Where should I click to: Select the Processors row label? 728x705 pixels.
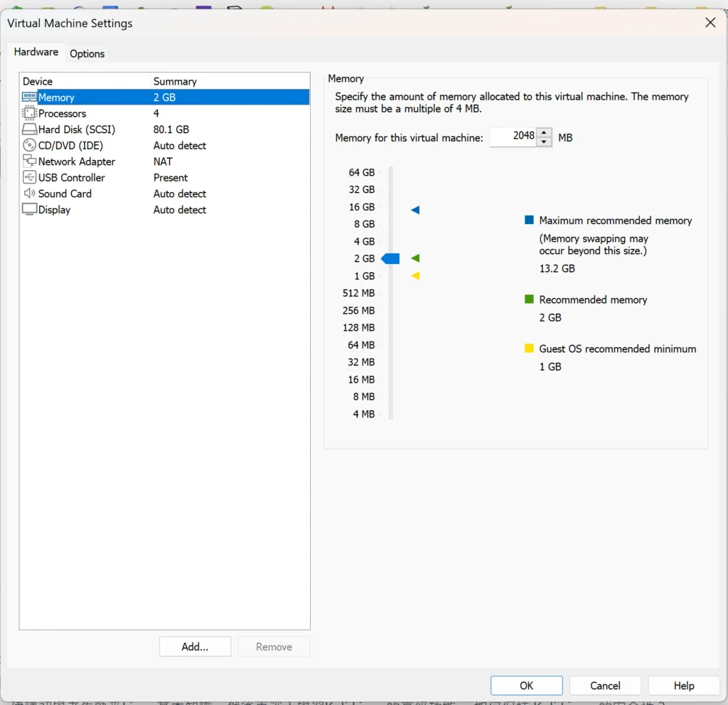click(x=63, y=113)
